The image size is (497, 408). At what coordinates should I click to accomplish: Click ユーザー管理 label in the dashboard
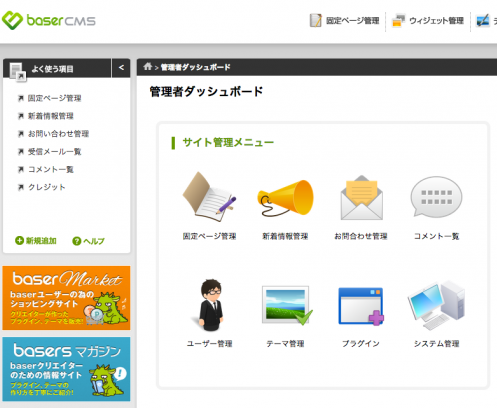click(x=210, y=344)
